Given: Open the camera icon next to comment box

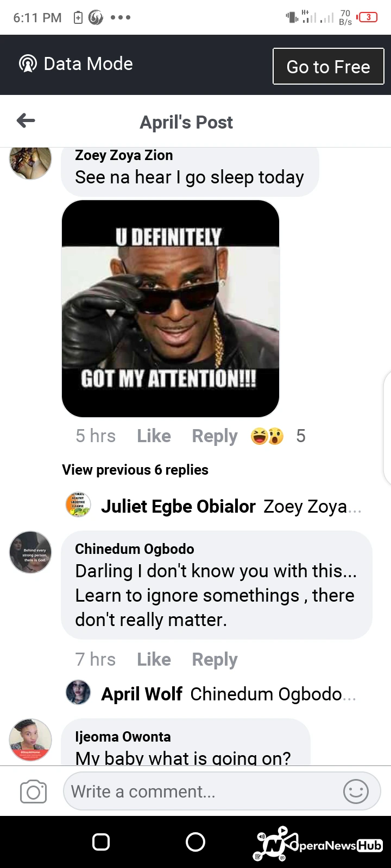Looking at the screenshot, I should [x=33, y=792].
